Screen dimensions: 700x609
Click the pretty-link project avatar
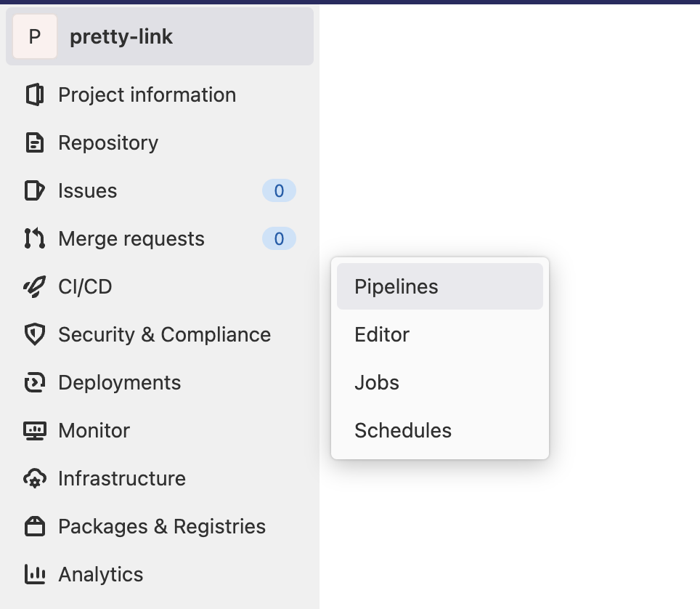35,36
